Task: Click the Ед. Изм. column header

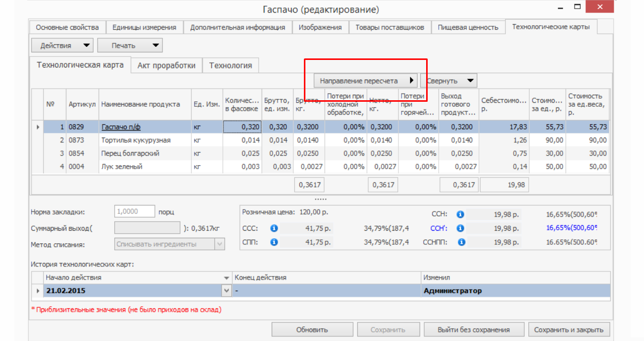Action: 207,104
